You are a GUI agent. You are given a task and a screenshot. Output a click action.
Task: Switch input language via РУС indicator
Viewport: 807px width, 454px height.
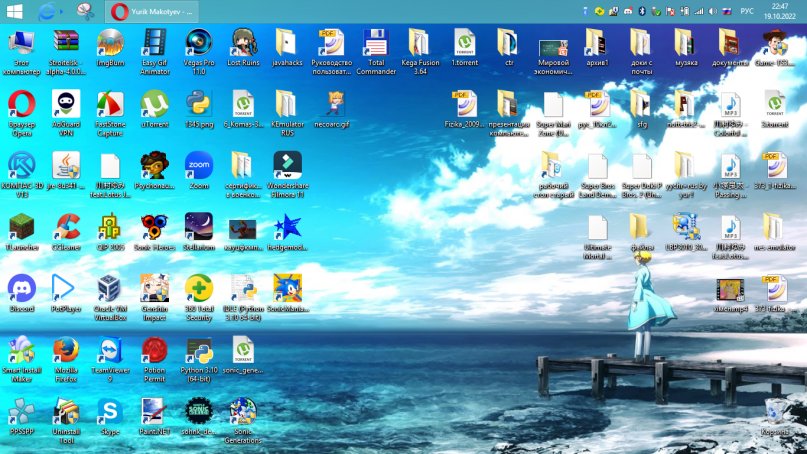click(746, 11)
